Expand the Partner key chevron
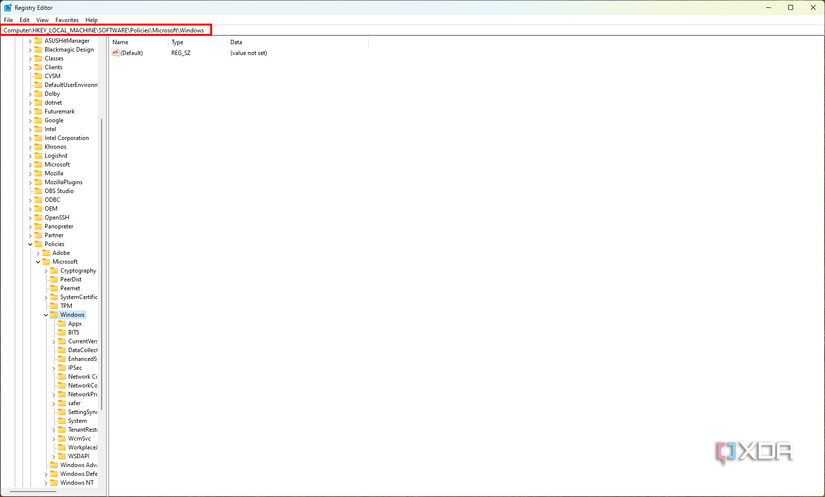The image size is (825, 497). point(30,235)
